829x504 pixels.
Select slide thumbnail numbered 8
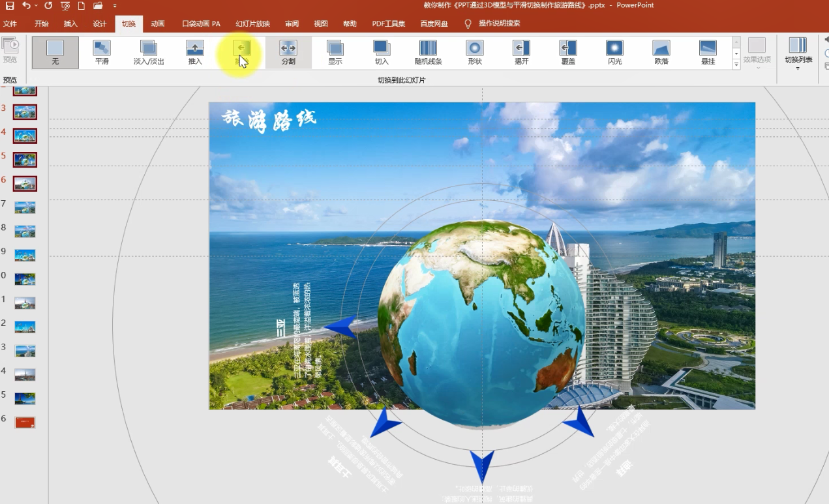(25, 231)
